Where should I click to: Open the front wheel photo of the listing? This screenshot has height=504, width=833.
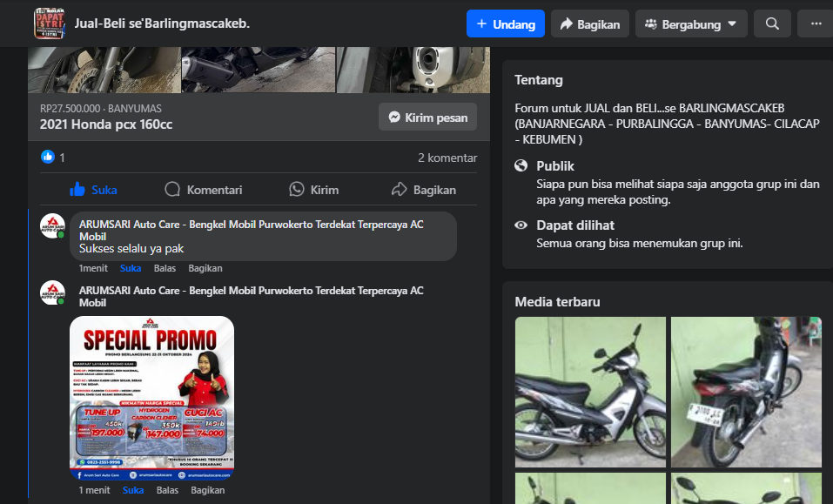104,71
